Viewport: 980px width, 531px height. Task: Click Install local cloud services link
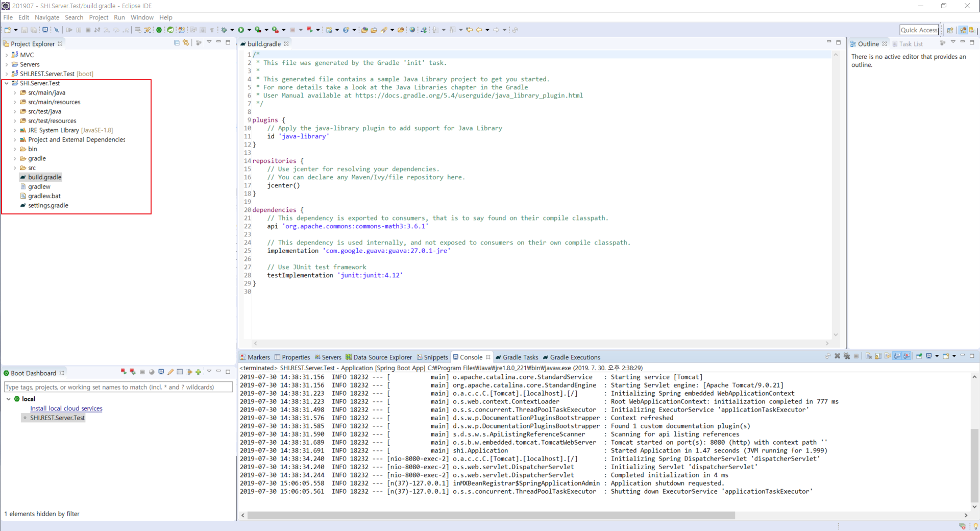[66, 408]
